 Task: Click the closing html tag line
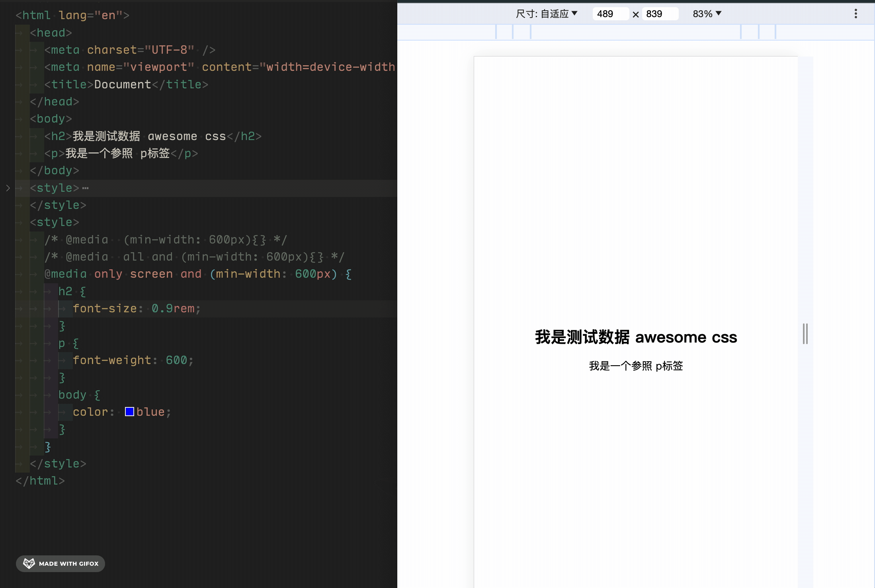point(40,481)
